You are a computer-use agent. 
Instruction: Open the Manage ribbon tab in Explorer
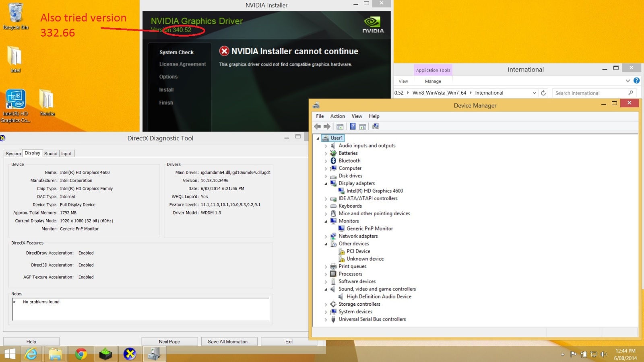[433, 81]
